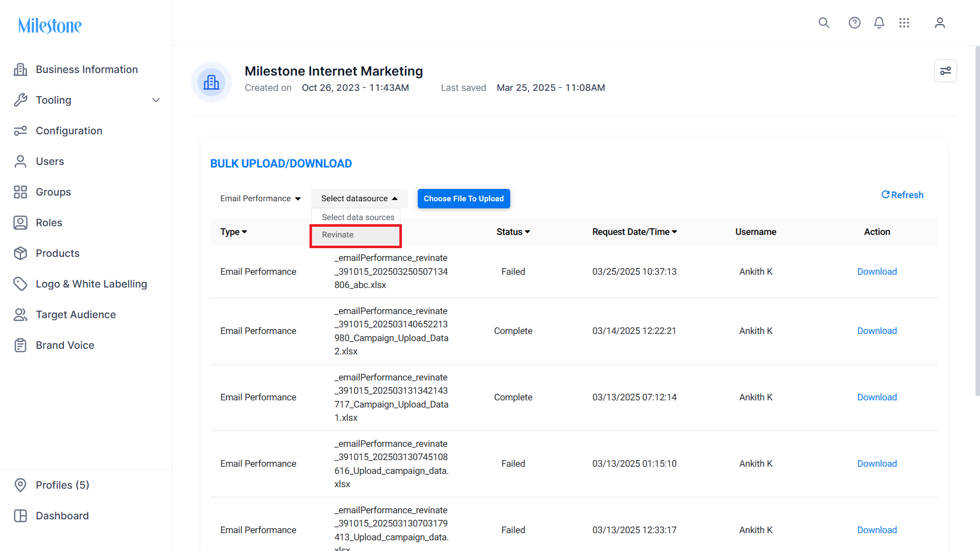Viewport: 980px width, 551px height.
Task: Select the abc.xlsx file name cell
Action: coord(391,272)
